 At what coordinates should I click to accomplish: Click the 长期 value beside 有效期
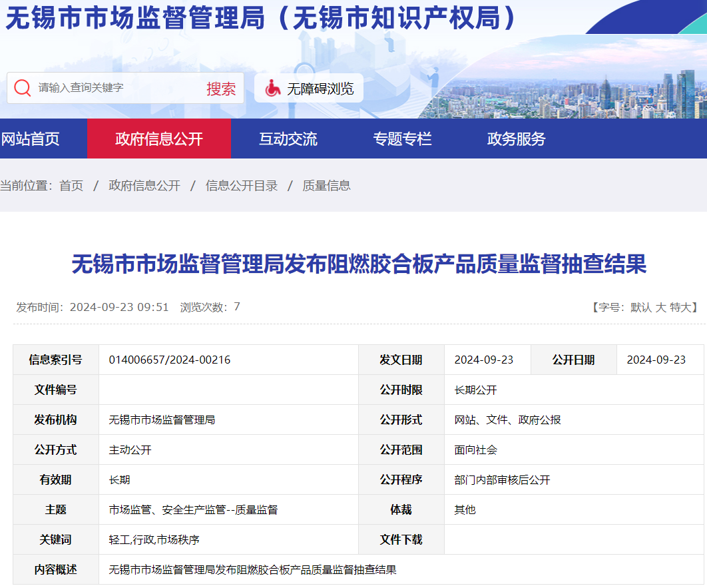pyautogui.click(x=119, y=479)
